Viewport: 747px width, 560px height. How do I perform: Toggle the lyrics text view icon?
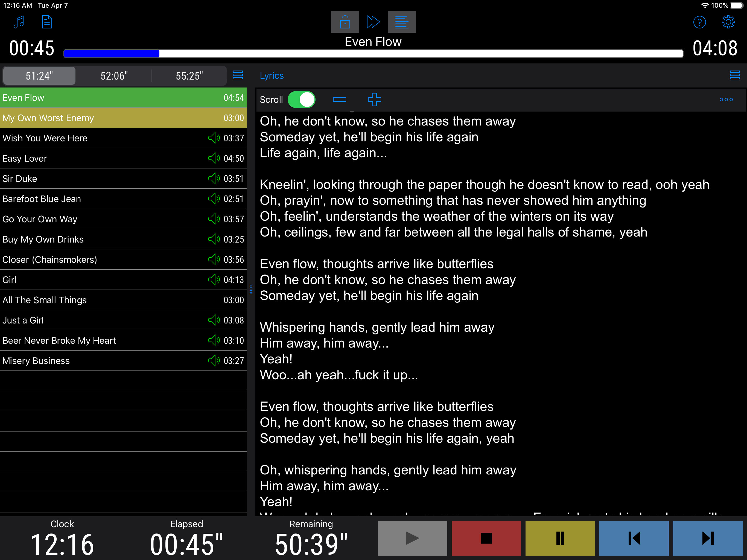click(402, 22)
